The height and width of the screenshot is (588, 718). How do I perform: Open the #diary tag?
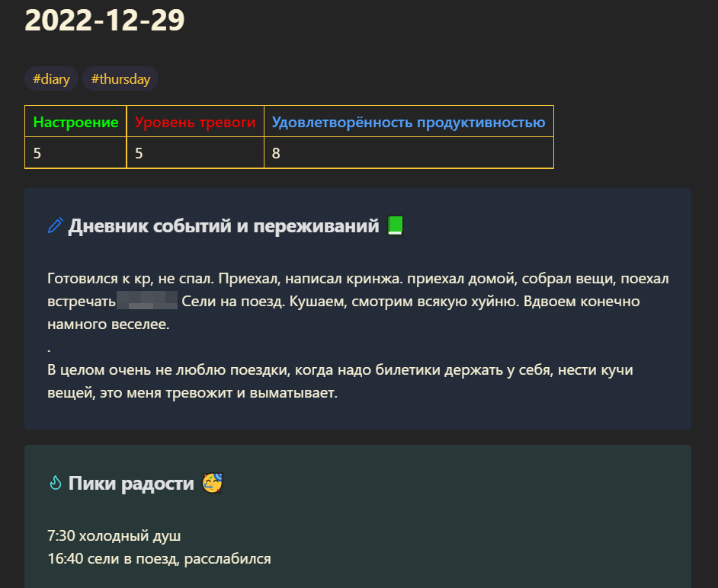(x=51, y=78)
